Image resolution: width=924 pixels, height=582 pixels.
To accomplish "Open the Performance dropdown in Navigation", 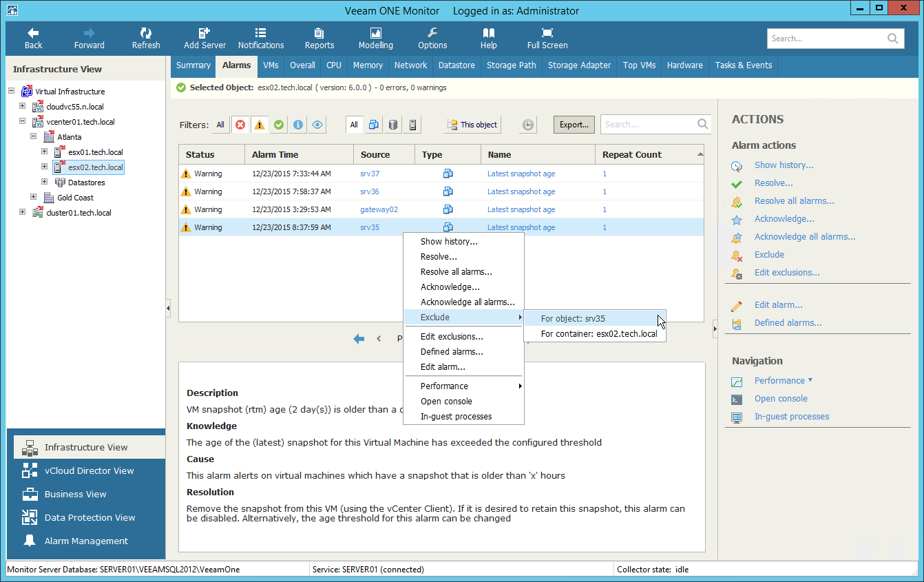I will pos(784,381).
